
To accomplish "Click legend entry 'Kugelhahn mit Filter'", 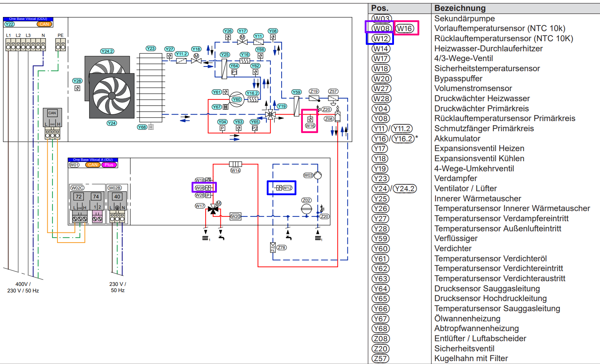I will (x=471, y=359).
